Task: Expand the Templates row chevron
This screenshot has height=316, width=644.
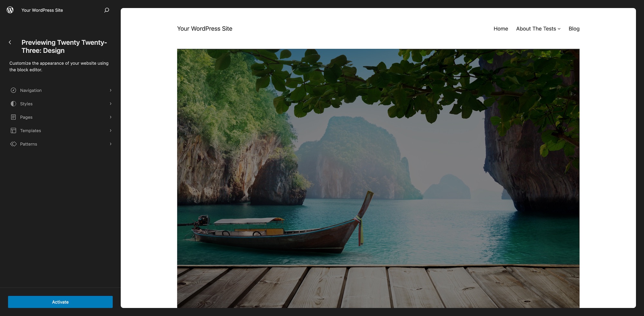Action: click(110, 130)
